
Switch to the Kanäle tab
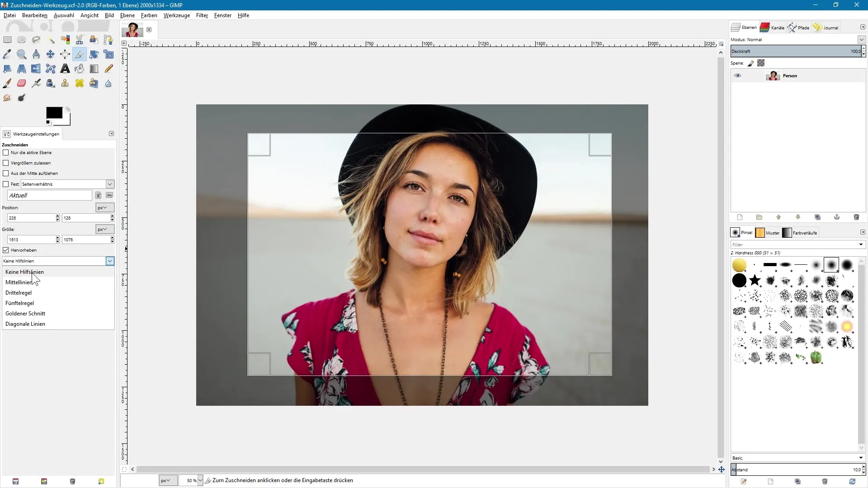click(x=772, y=28)
